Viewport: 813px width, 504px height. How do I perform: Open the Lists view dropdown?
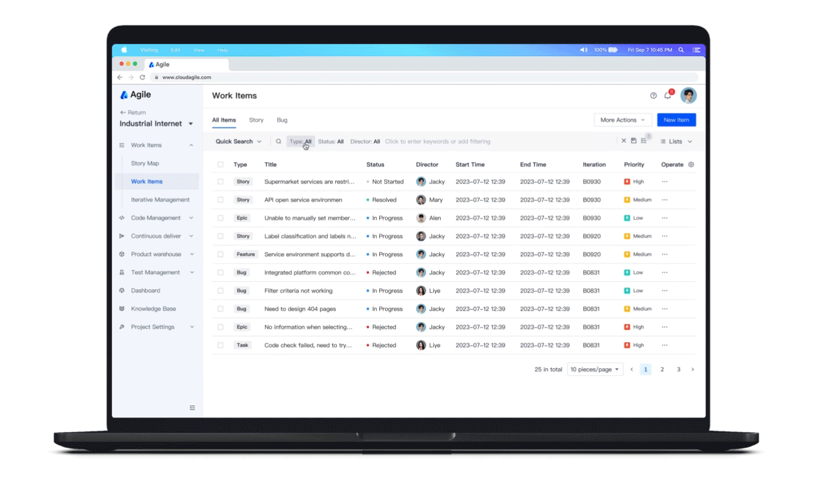[x=677, y=141]
